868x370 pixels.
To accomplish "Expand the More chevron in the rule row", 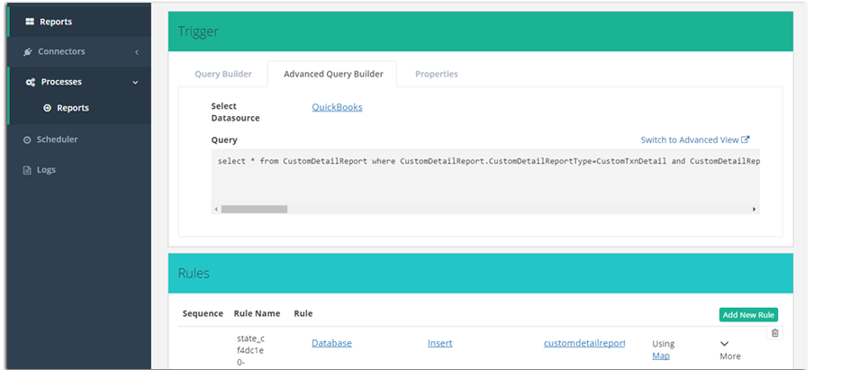I will tap(724, 343).
